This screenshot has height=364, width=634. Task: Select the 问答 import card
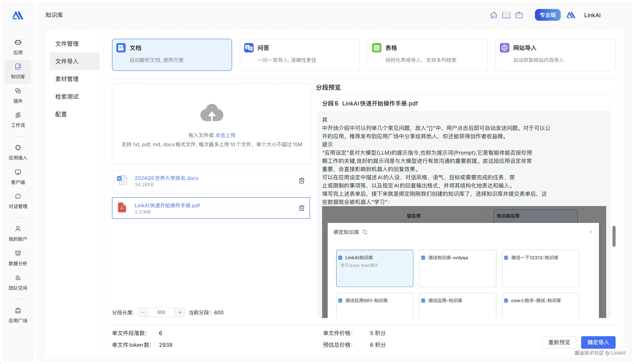point(300,54)
